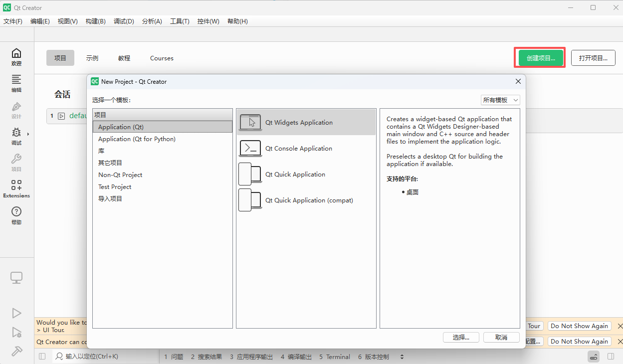Click the 创建项目... button

[x=541, y=58]
